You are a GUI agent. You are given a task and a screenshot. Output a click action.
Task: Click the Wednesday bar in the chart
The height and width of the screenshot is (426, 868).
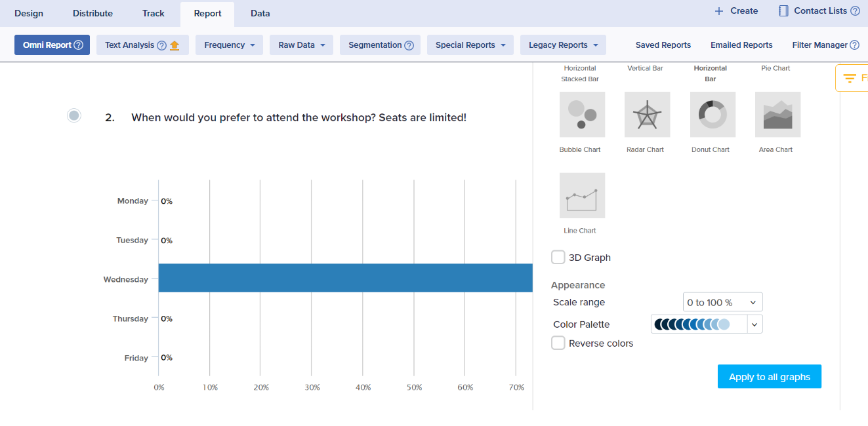pyautogui.click(x=345, y=278)
